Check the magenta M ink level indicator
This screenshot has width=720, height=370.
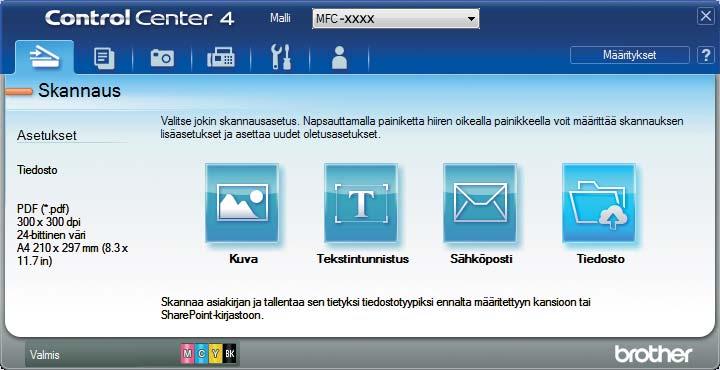187,353
